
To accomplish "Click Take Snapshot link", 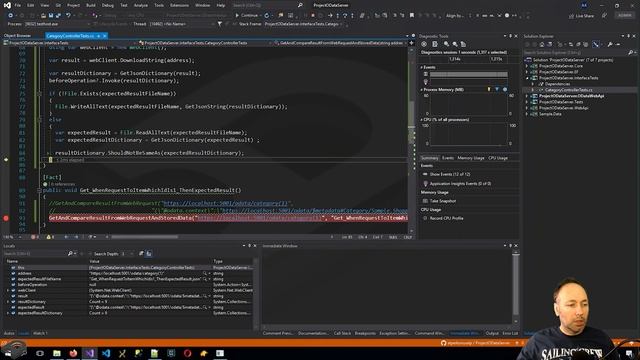I will [x=443, y=201].
